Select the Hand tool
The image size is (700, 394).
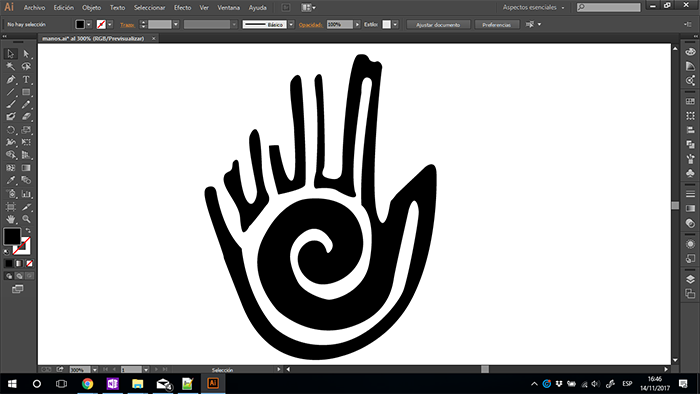click(x=11, y=219)
